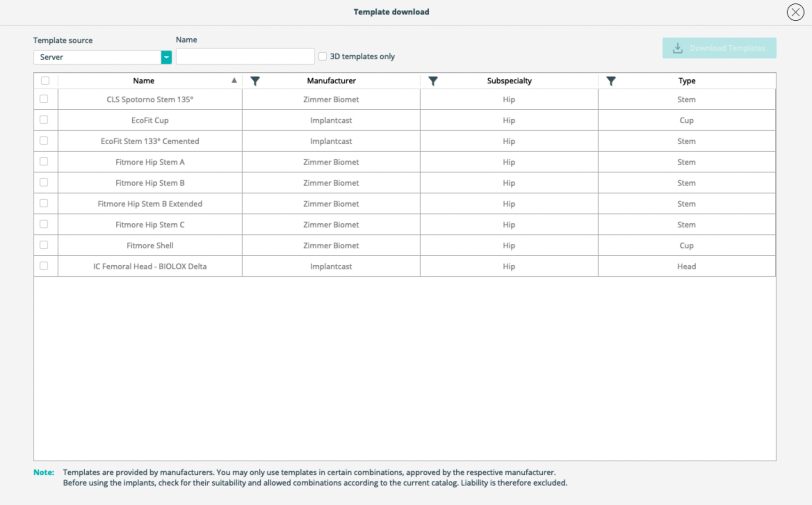Click the filter icon beside Manufacturer column
The height and width of the screenshot is (505, 812).
pos(255,81)
